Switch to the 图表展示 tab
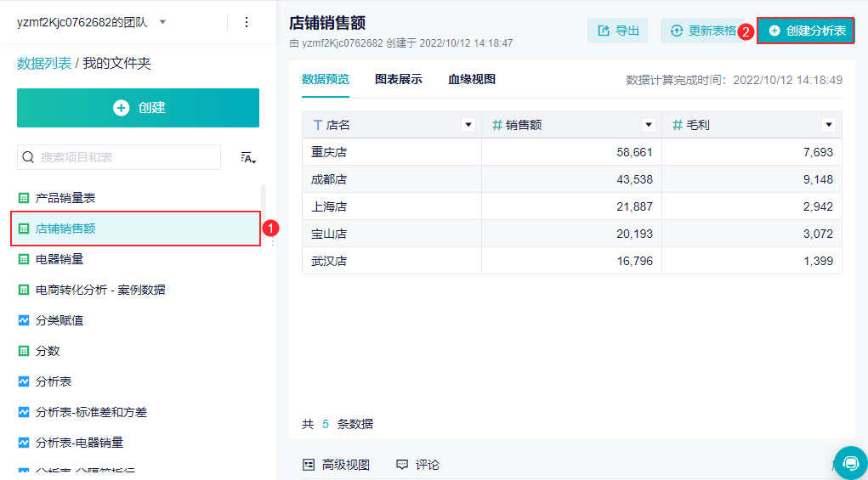 [399, 79]
